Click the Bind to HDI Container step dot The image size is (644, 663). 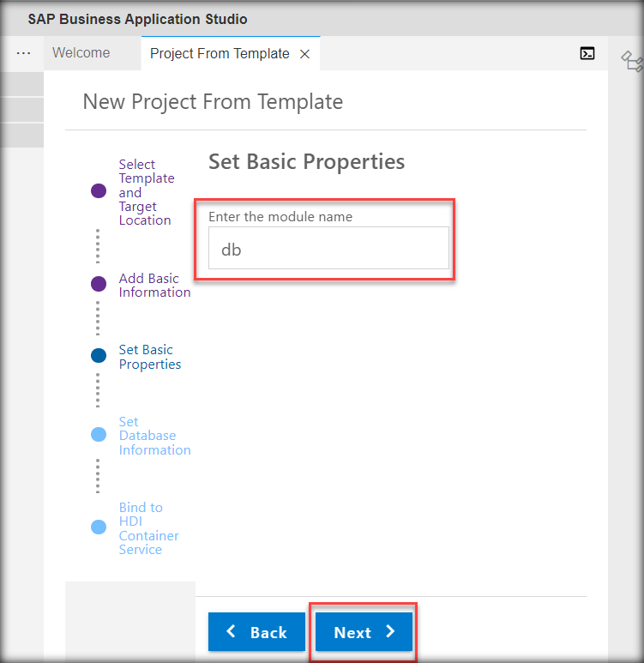tap(99, 527)
